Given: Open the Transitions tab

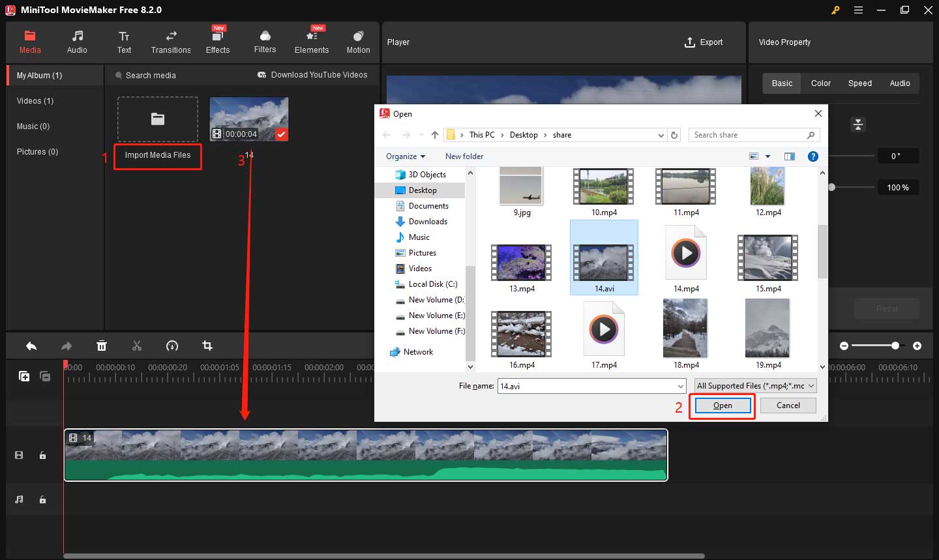Looking at the screenshot, I should [x=171, y=42].
